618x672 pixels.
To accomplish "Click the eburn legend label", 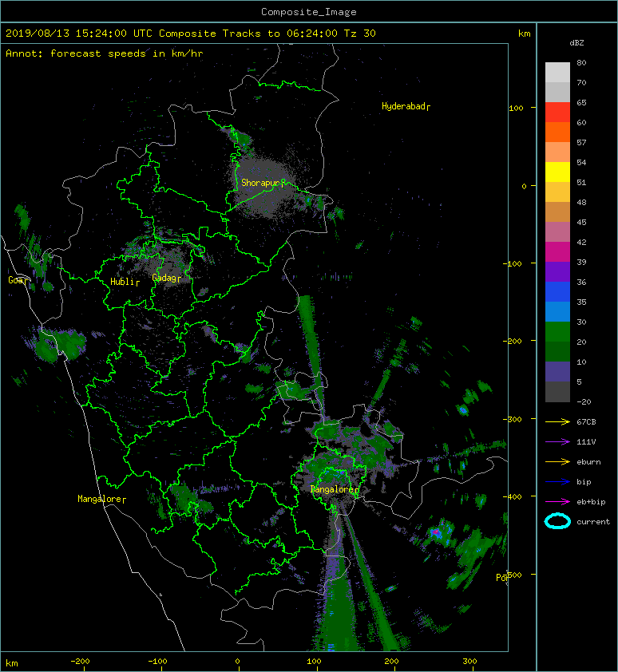I will coord(588,462).
